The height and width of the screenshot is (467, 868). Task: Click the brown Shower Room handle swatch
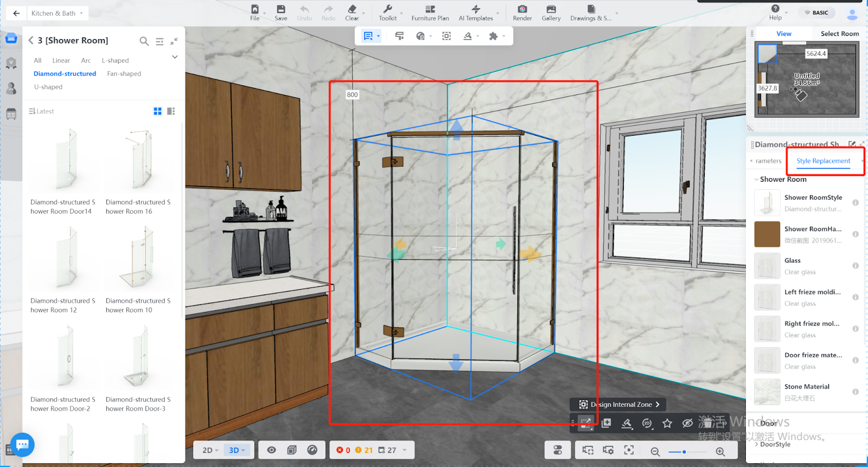[767, 234]
